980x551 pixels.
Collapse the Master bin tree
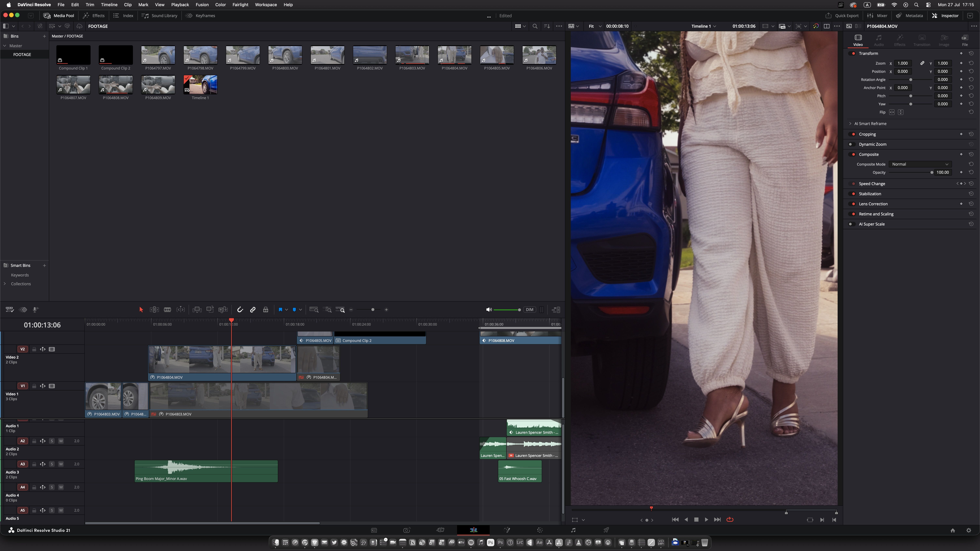pos(5,46)
